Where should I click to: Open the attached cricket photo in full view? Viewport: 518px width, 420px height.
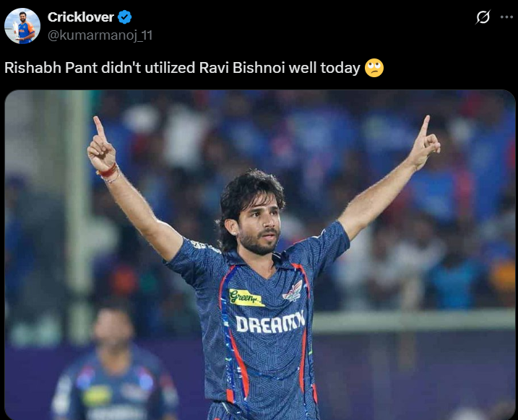260,255
